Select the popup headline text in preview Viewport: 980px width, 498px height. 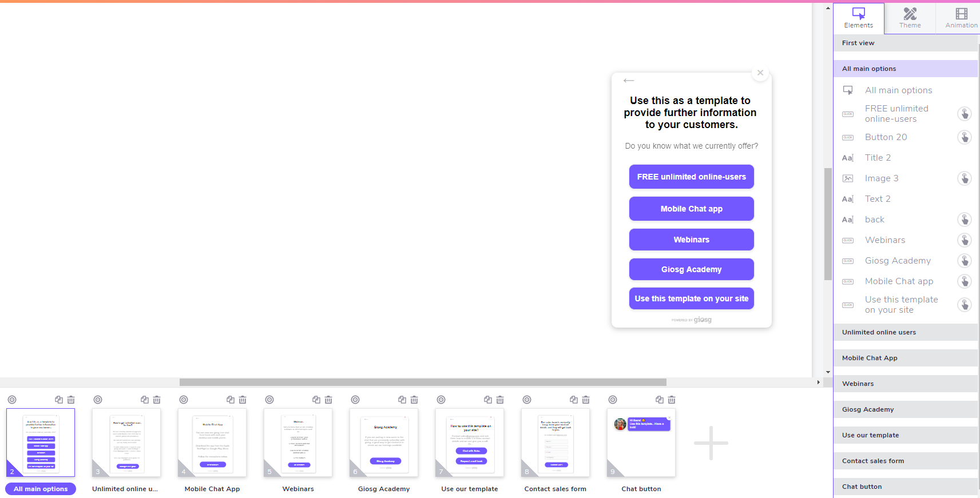point(691,113)
